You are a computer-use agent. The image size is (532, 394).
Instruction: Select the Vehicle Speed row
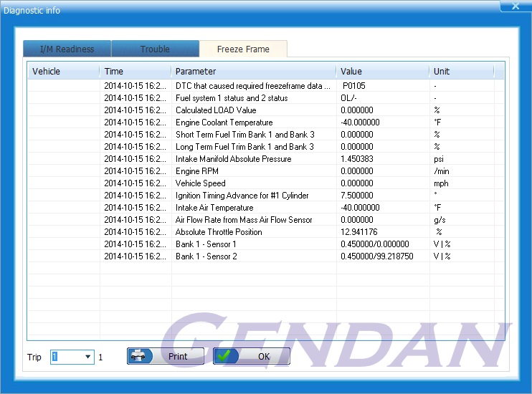pyautogui.click(x=200, y=183)
